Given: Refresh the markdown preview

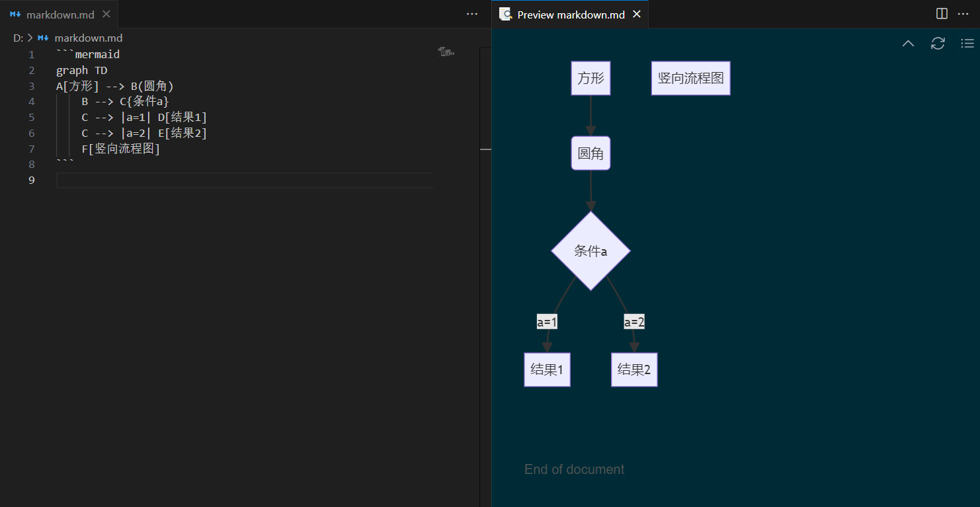Looking at the screenshot, I should 938,44.
